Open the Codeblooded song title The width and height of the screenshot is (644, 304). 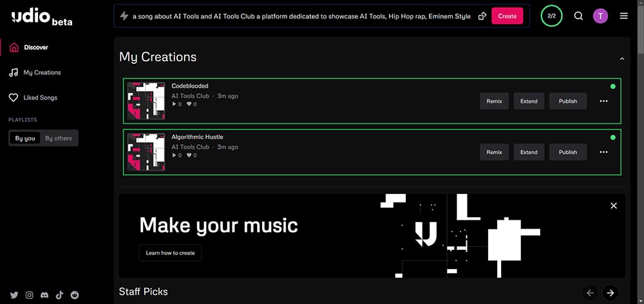click(190, 86)
